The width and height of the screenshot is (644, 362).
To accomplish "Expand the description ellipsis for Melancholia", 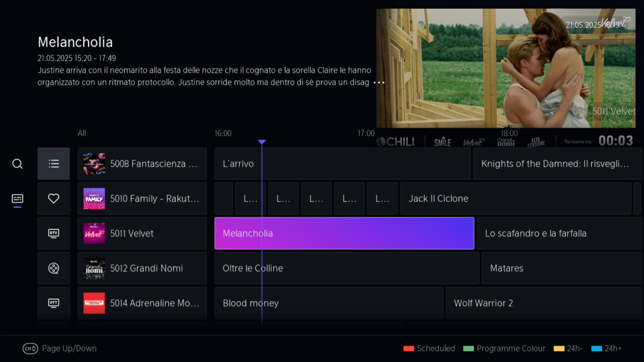I will coord(379,82).
